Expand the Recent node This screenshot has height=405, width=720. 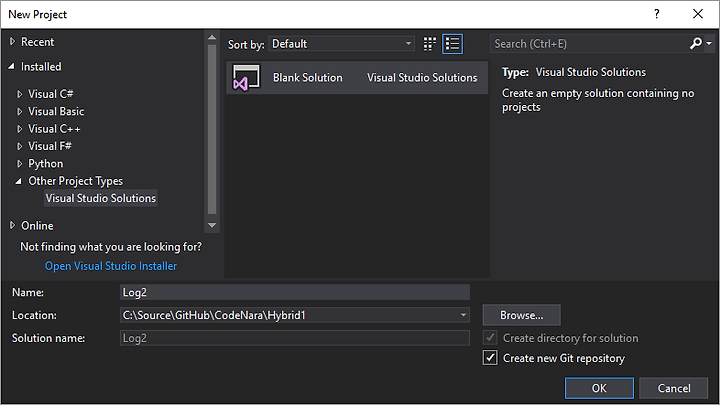tap(12, 42)
